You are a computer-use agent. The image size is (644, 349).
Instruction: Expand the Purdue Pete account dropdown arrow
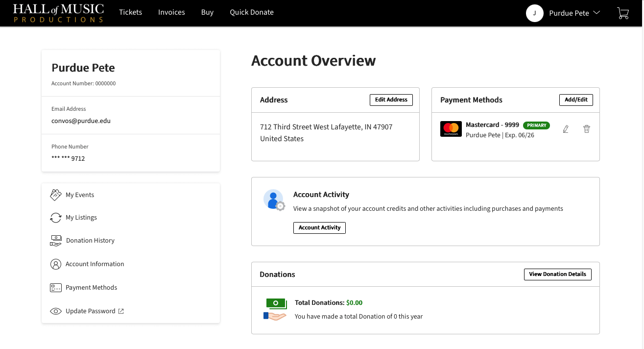pos(596,13)
